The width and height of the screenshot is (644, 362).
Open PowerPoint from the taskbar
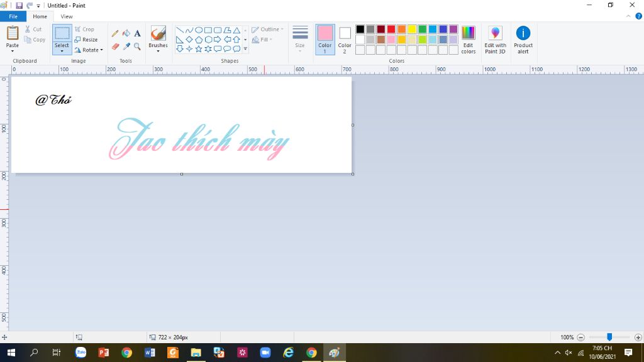coord(104,353)
